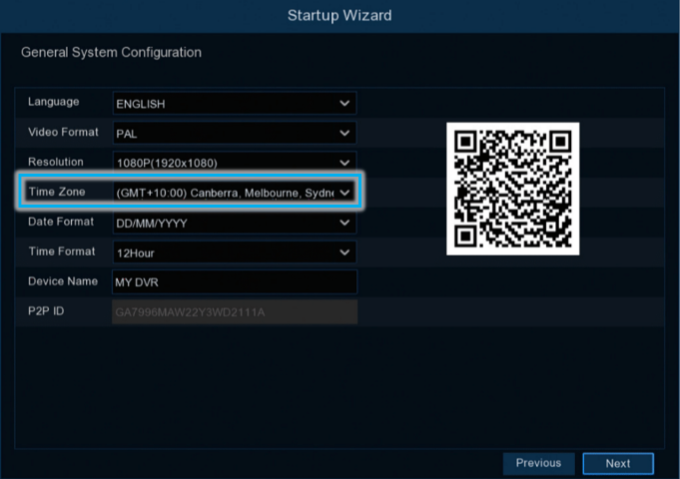
Task: Open the Date Format dropdown showing DD/MM/YYYY
Action: [233, 223]
